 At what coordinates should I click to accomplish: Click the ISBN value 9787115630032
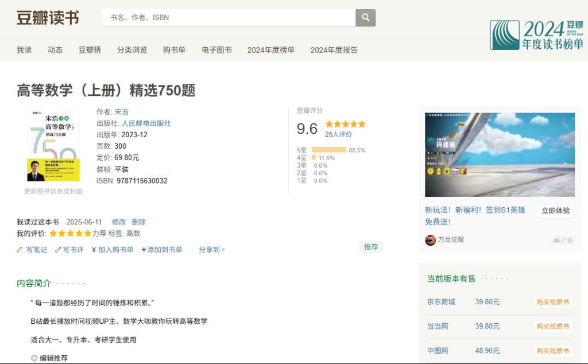click(142, 181)
